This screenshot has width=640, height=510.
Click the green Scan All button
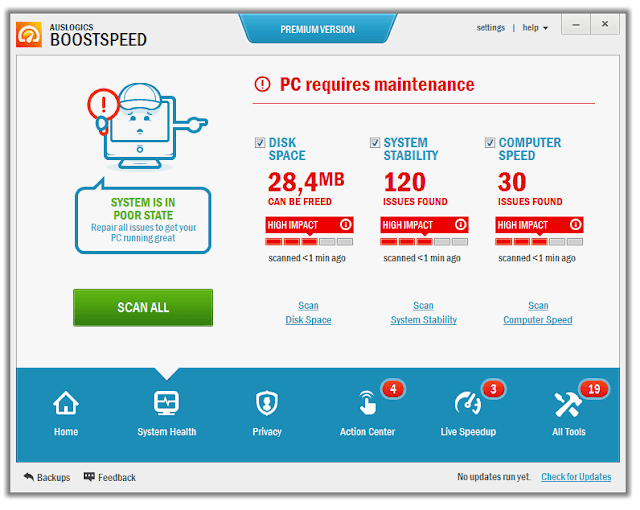point(143,308)
